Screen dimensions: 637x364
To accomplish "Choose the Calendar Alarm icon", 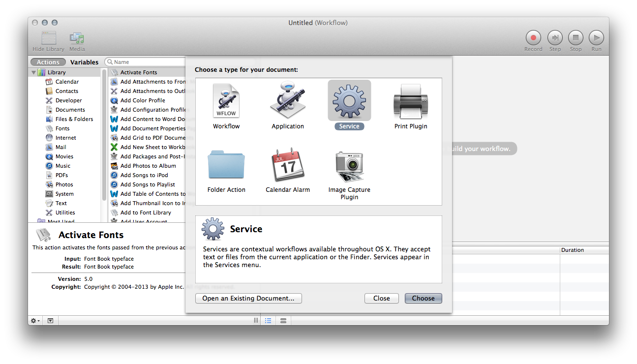I will pos(288,164).
